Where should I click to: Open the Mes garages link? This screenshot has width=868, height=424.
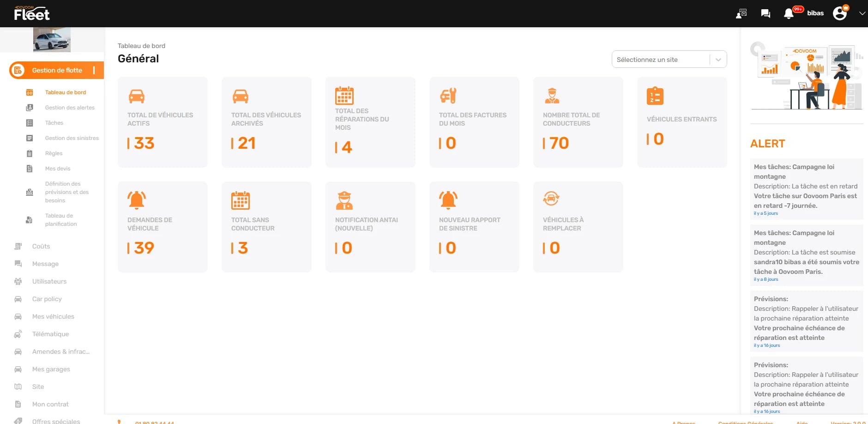51,369
